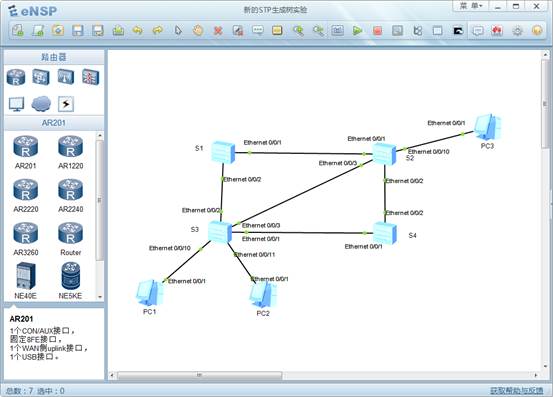The image size is (553, 397).
Task: Click the red Stop Device icon
Action: [377, 31]
